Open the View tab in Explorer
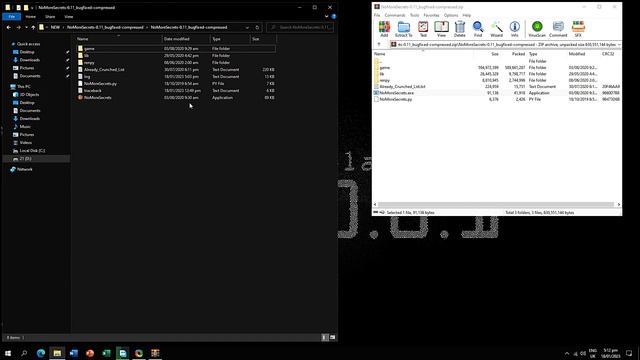This screenshot has width=640, height=360. [x=69, y=16]
